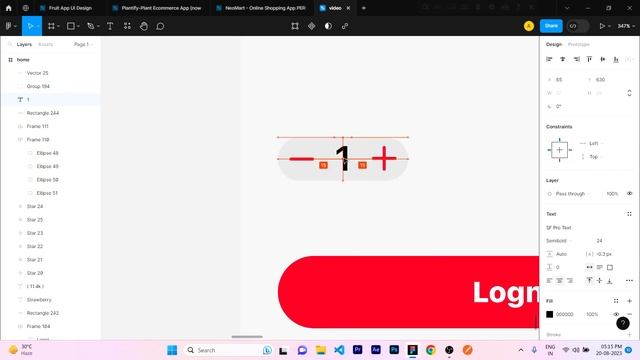Search layers with the magnifier icon
This screenshot has height=360, width=640.
[x=10, y=44]
